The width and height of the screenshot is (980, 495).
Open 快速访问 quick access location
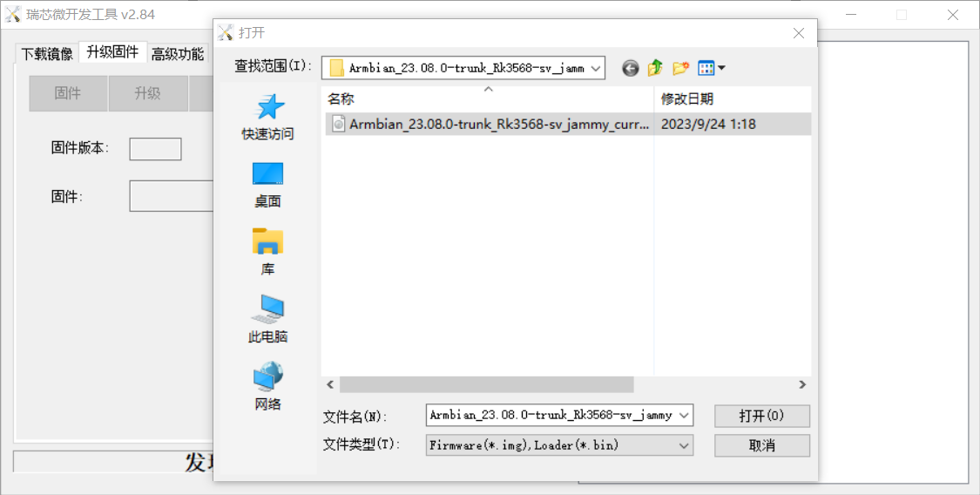[x=267, y=118]
